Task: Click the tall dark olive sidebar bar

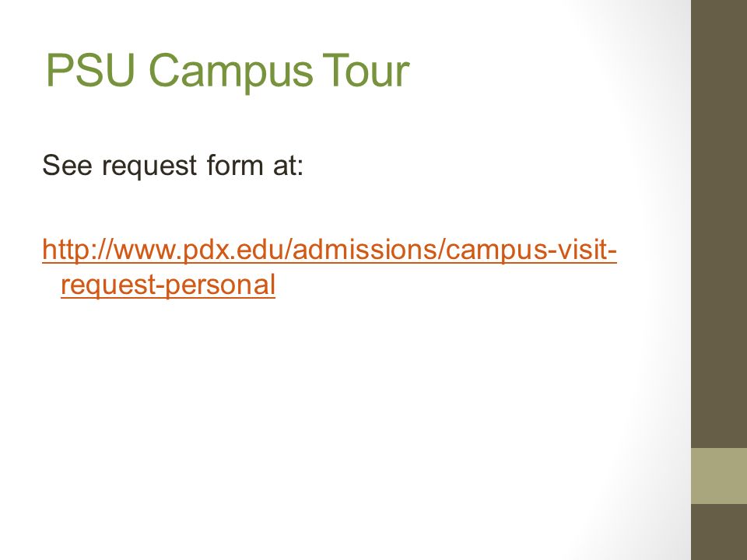Action: click(x=719, y=224)
